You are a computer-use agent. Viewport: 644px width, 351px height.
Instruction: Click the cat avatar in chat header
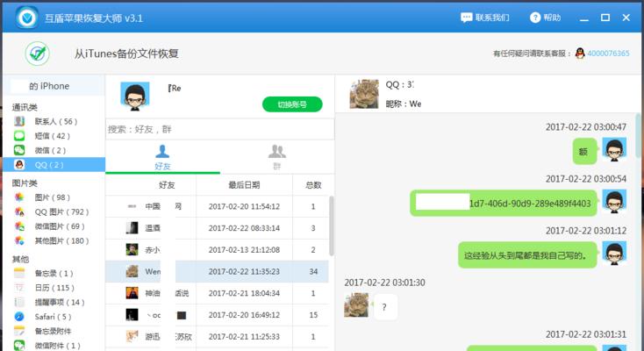tap(364, 94)
